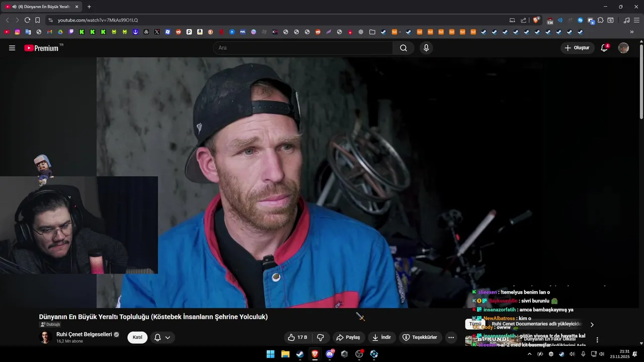Open the Instagram bookmark
Screen dimensions: 644x362
(x=18, y=32)
